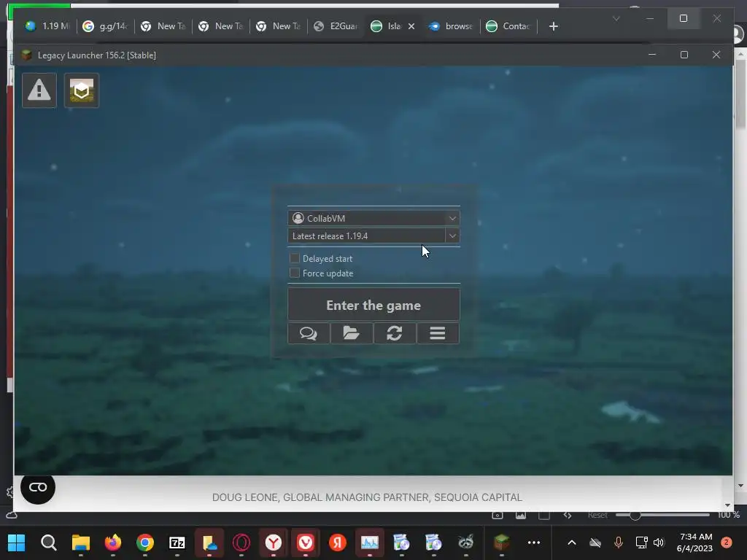747x560 pixels.
Task: Open the Vivaldi browser taskbar icon
Action: 306,542
